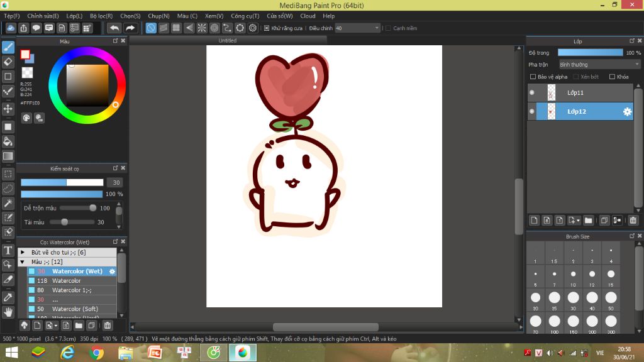The width and height of the screenshot is (644, 362).
Task: Open add brush dropdown in brush panel
Action: (56, 326)
